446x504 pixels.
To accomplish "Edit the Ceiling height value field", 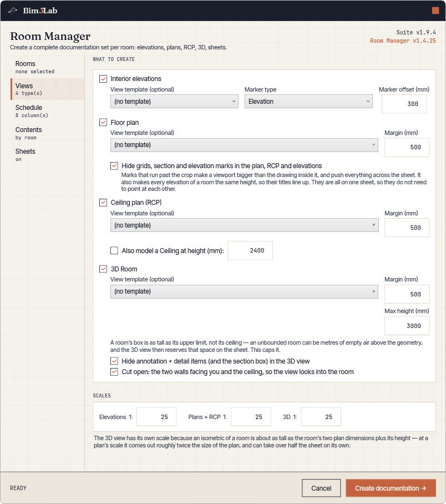I will click(250, 250).
